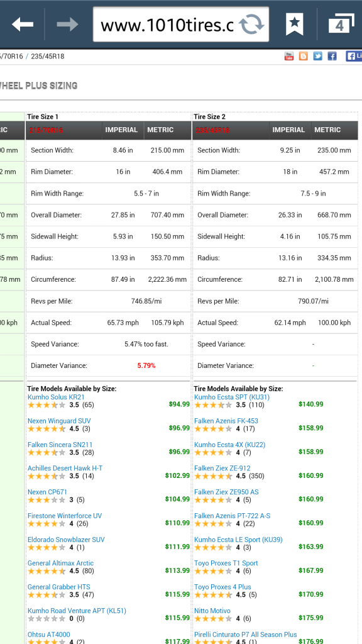Open Kumho Solus KR21 tire link

pyautogui.click(x=56, y=397)
